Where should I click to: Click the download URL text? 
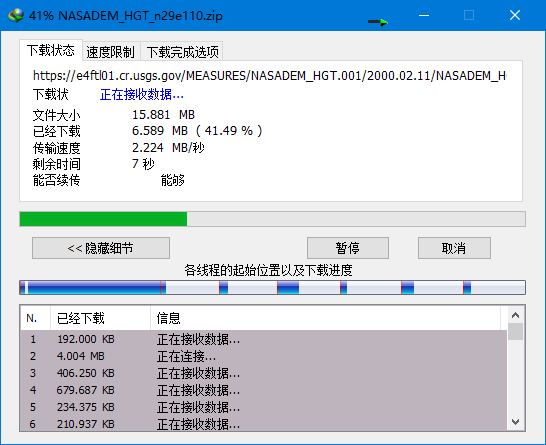point(270,76)
